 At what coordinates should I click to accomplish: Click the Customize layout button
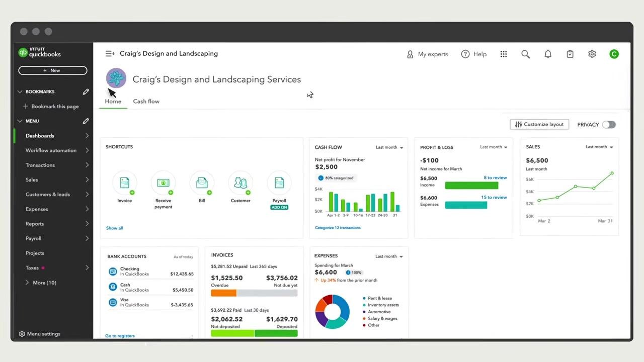point(539,124)
